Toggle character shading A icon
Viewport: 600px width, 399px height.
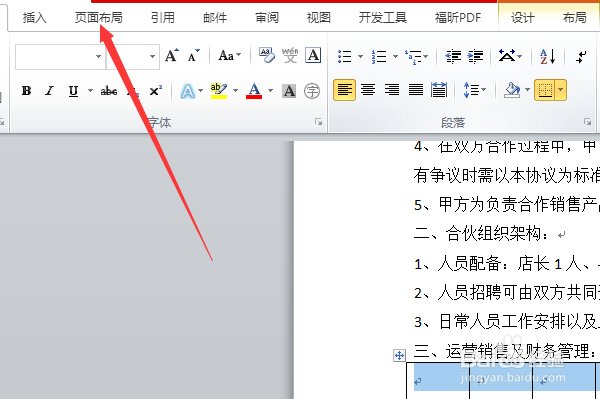pyautogui.click(x=289, y=91)
